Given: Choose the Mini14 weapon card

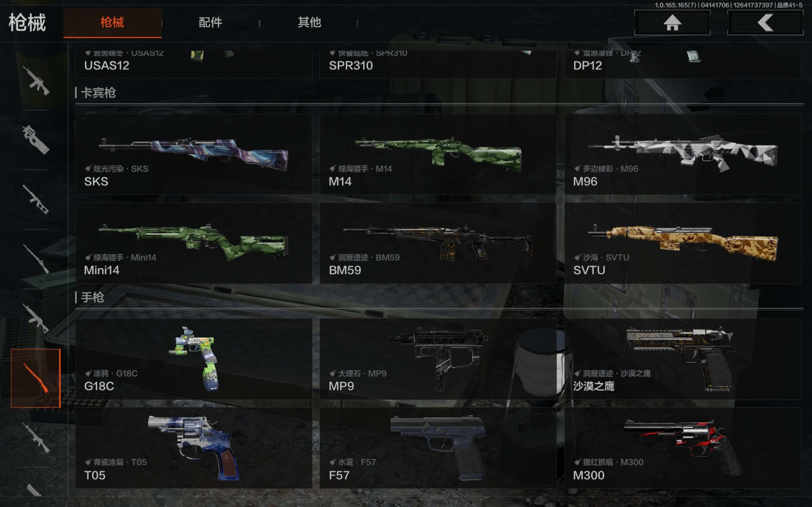Looking at the screenshot, I should (x=193, y=243).
